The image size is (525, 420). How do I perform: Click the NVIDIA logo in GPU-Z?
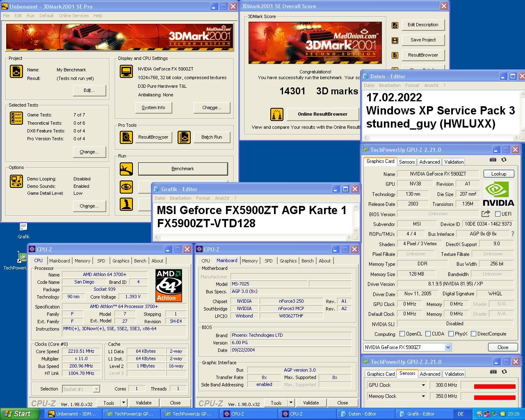click(x=498, y=194)
